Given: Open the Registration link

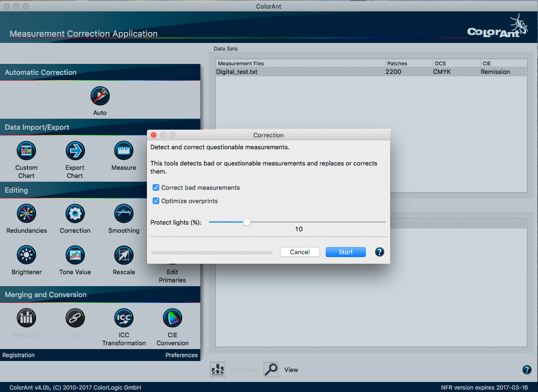Looking at the screenshot, I should click(19, 355).
